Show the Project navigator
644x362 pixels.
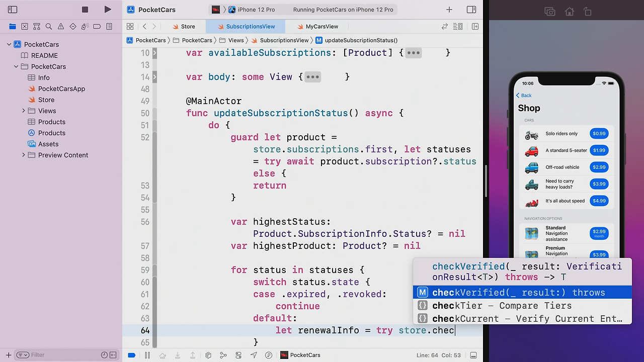click(13, 26)
